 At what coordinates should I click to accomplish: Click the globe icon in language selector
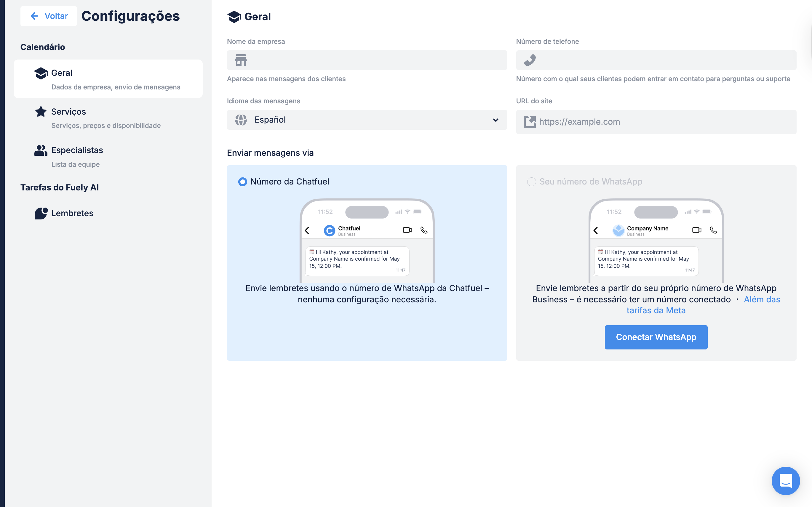[241, 120]
